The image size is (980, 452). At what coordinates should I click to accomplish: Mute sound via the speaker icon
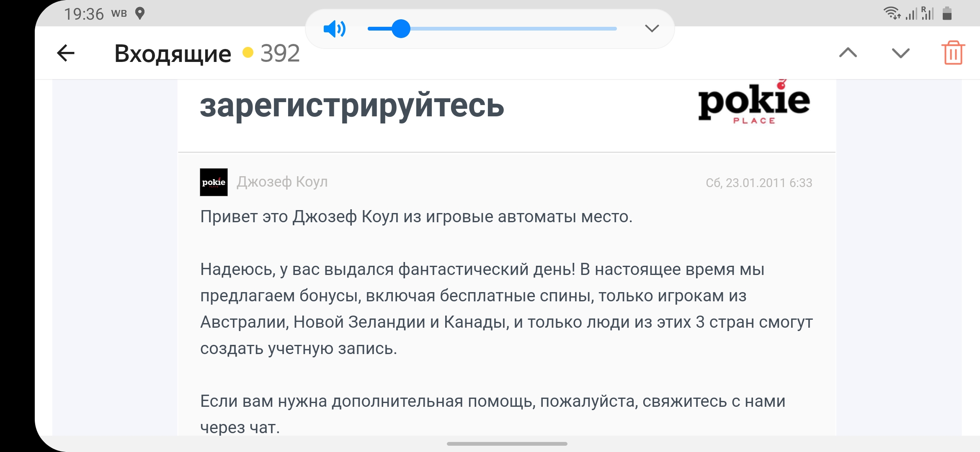(334, 29)
